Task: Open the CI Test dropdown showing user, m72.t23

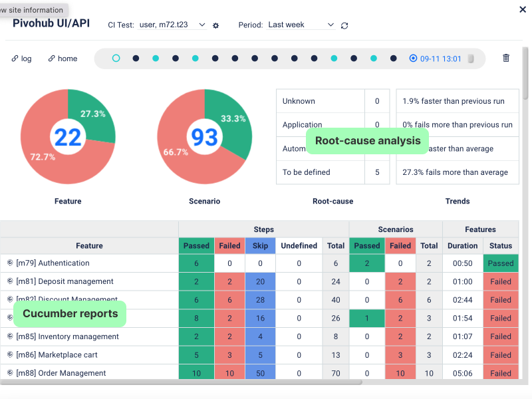Action: click(x=170, y=25)
